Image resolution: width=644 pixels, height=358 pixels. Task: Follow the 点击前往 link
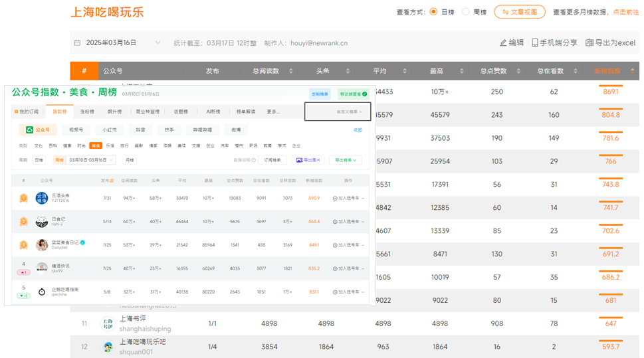tap(625, 12)
